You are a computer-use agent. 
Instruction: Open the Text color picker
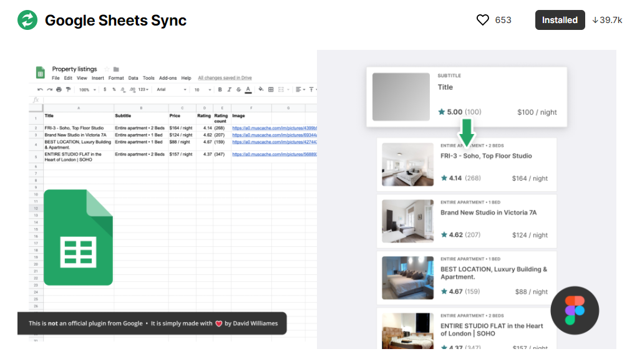pos(248,90)
